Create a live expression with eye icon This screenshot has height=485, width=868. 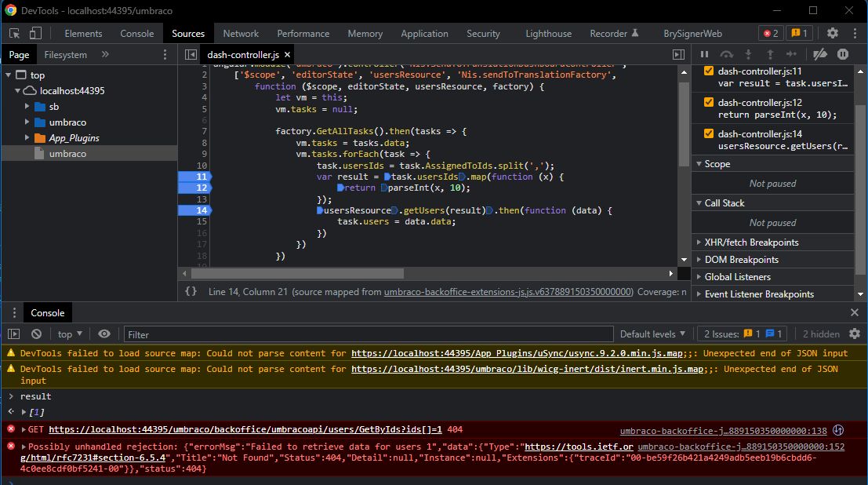(104, 334)
